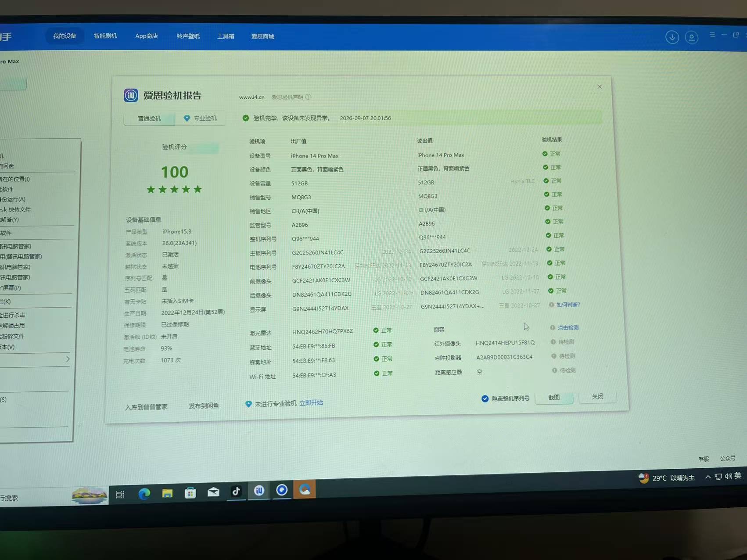Open Task View on taskbar
747x560 pixels.
120,495
